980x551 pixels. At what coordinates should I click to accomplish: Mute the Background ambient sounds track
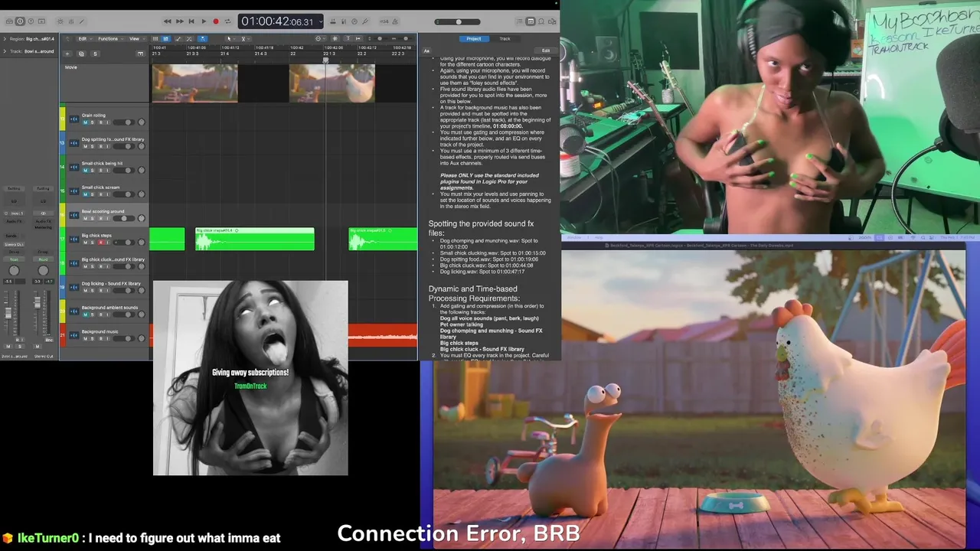[x=85, y=315]
